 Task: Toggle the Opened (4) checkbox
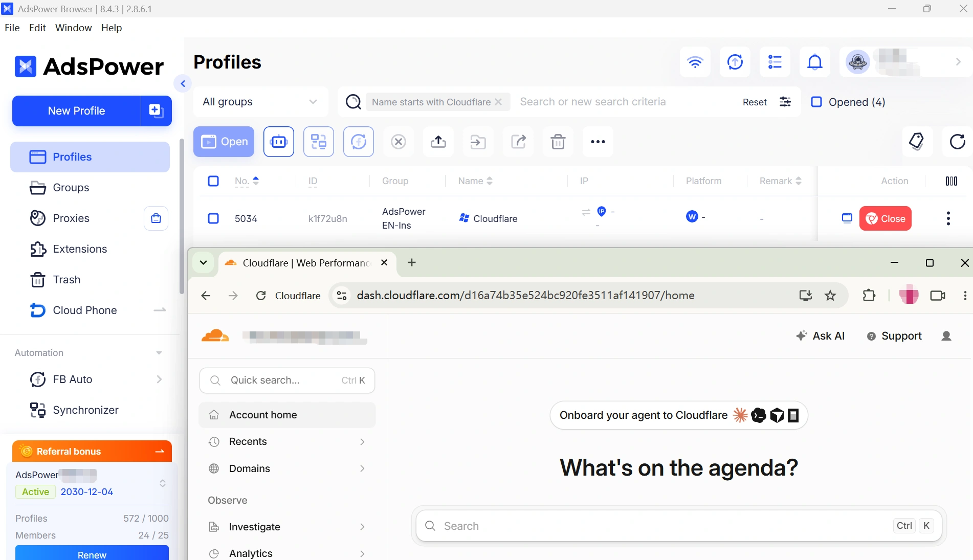click(x=816, y=102)
